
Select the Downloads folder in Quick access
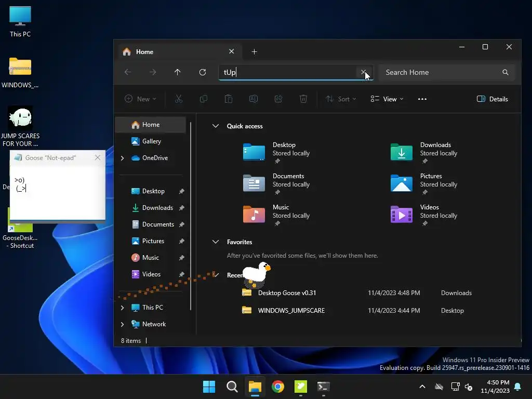click(x=424, y=152)
